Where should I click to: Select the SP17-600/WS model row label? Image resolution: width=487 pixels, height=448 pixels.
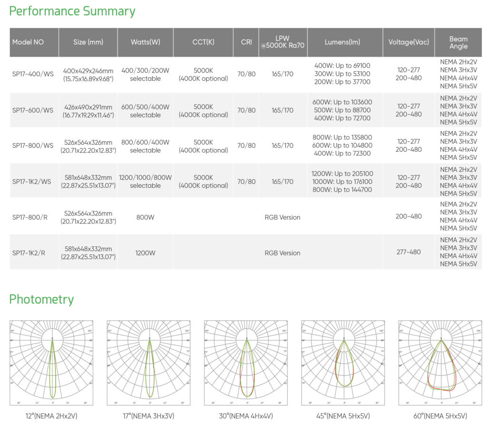[33, 110]
